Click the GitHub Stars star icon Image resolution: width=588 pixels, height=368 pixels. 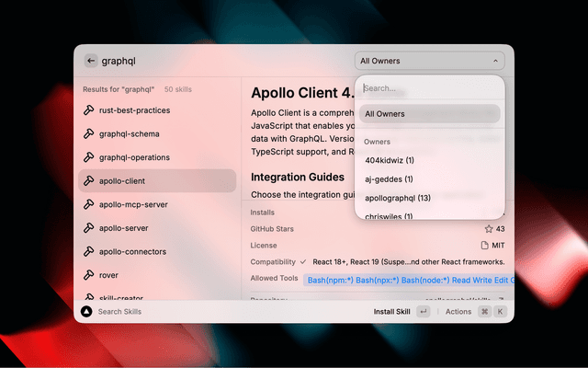tap(489, 229)
